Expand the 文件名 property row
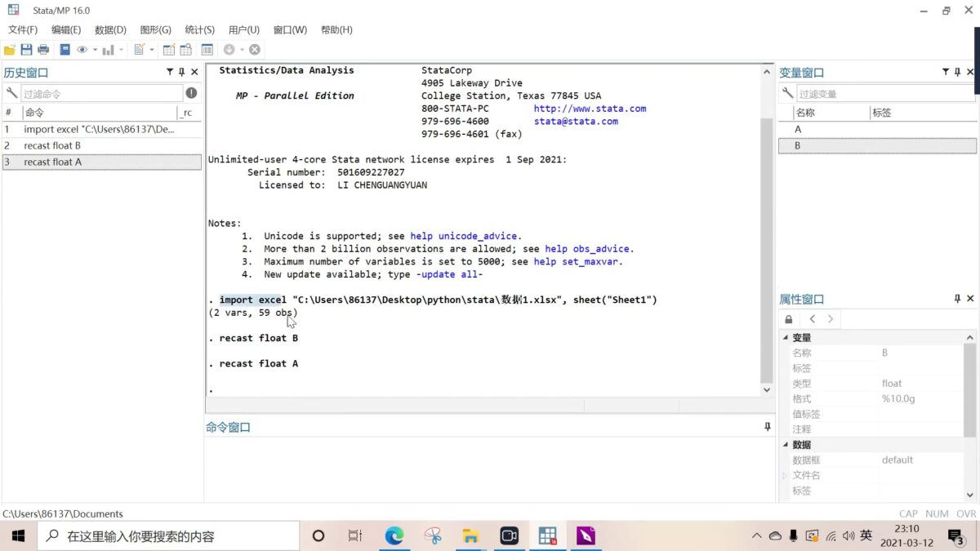 pyautogui.click(x=786, y=475)
